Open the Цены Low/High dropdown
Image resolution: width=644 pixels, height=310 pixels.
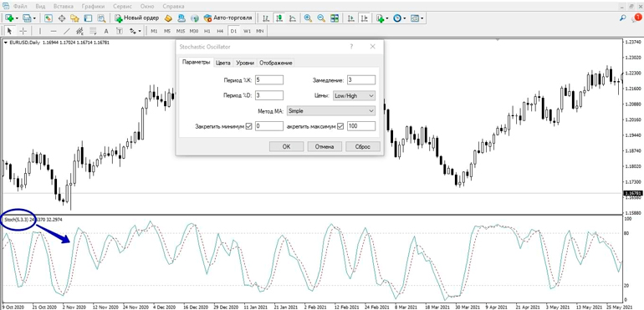[354, 95]
